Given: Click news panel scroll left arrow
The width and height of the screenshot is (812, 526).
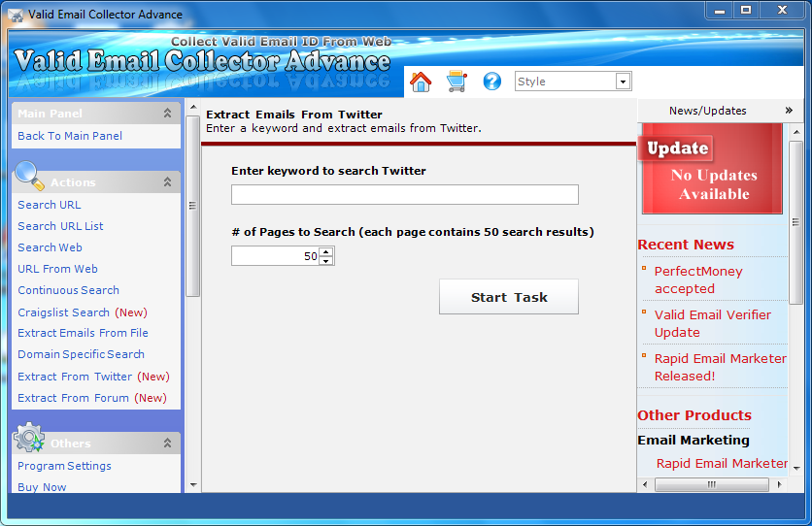Looking at the screenshot, I should (645, 484).
